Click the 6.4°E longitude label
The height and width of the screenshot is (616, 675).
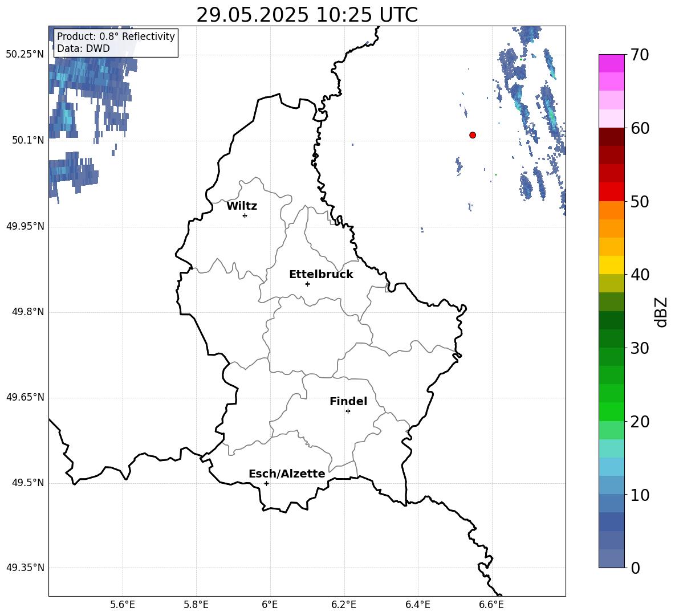point(417,605)
